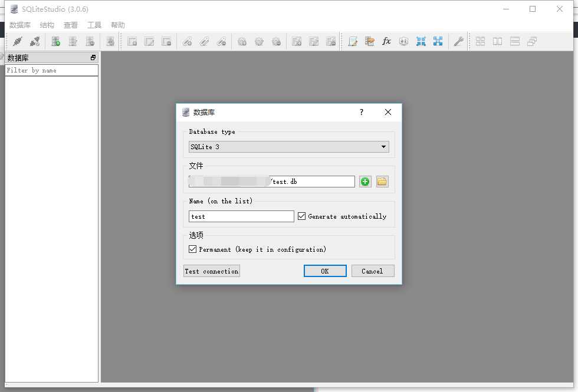Confirm the dialog with OK
Viewport: 578px width, 392px height.
(325, 271)
